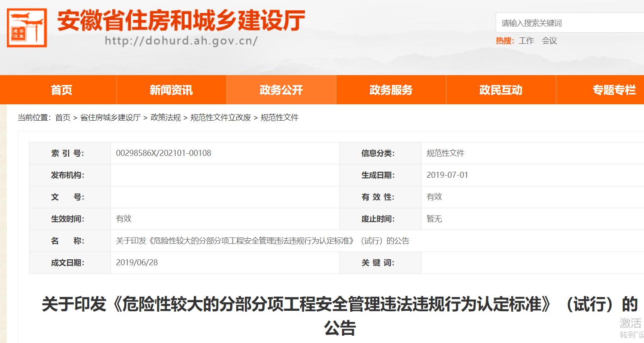Open the 首页 navigation tab

61,90
